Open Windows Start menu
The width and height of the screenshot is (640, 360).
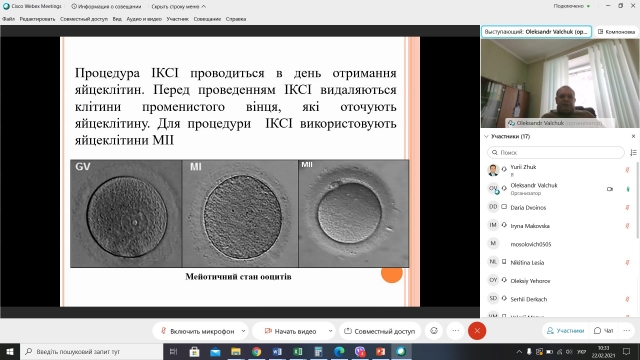click(x=10, y=351)
